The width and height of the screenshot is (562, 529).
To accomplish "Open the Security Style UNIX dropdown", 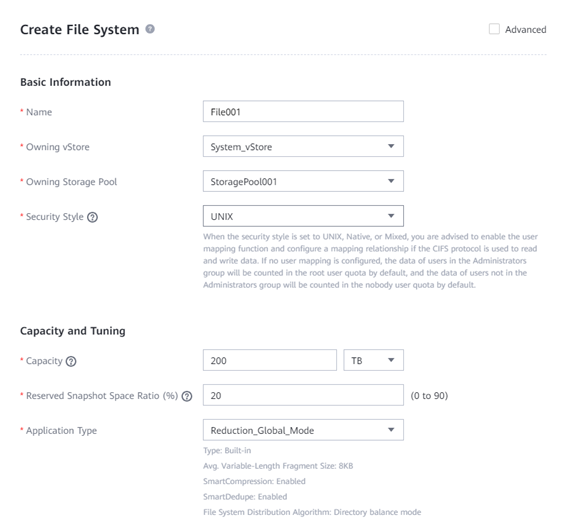I will pyautogui.click(x=303, y=216).
